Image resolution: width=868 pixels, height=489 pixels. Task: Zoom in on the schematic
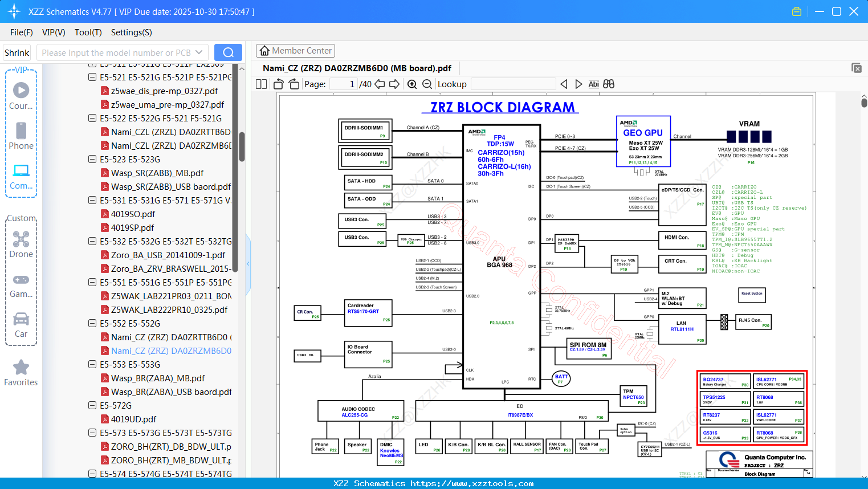[412, 84]
